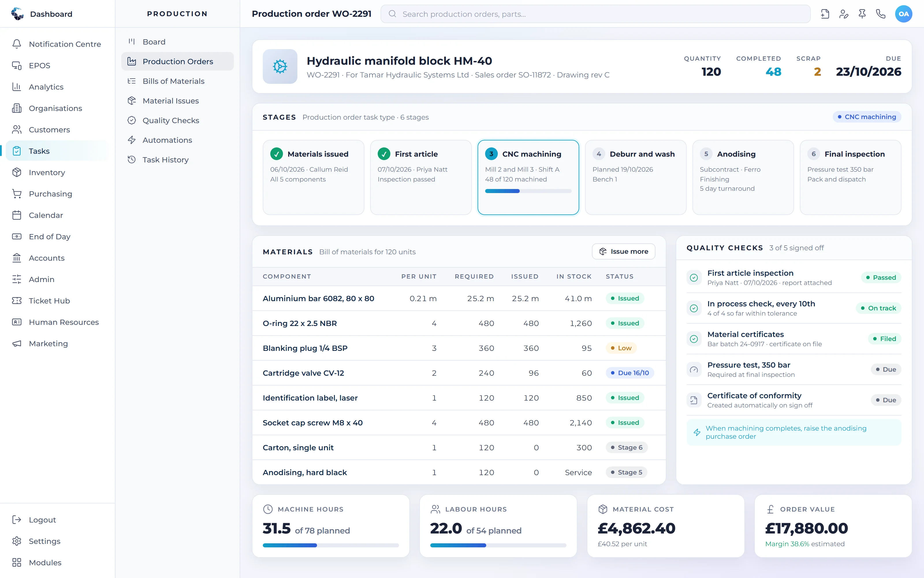The image size is (924, 578).
Task: Open the Pressure test, 350 bar check
Action: (794, 369)
